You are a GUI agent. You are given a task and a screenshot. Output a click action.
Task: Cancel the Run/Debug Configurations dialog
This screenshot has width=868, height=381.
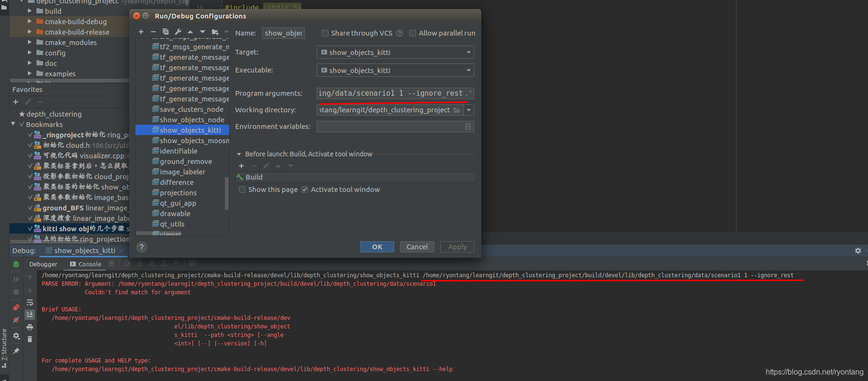click(417, 247)
